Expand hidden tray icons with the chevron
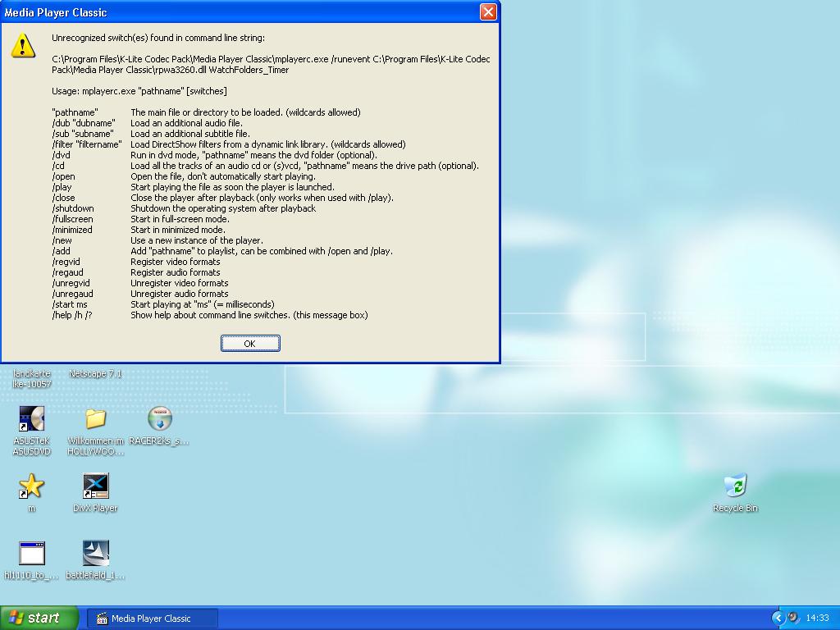This screenshot has height=630, width=840. coord(778,618)
